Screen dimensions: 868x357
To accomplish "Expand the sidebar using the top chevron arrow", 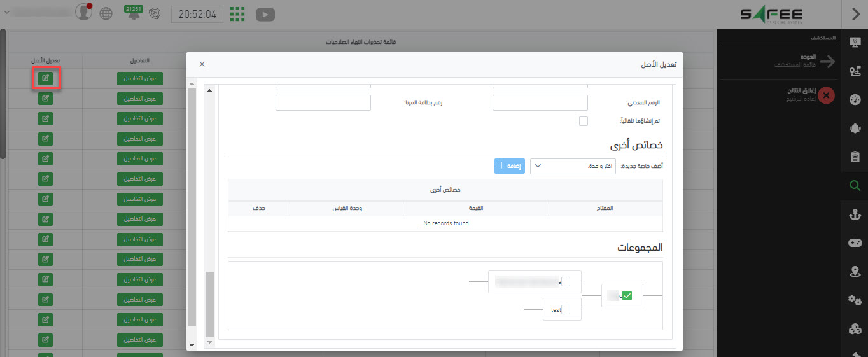I will coord(855,13).
